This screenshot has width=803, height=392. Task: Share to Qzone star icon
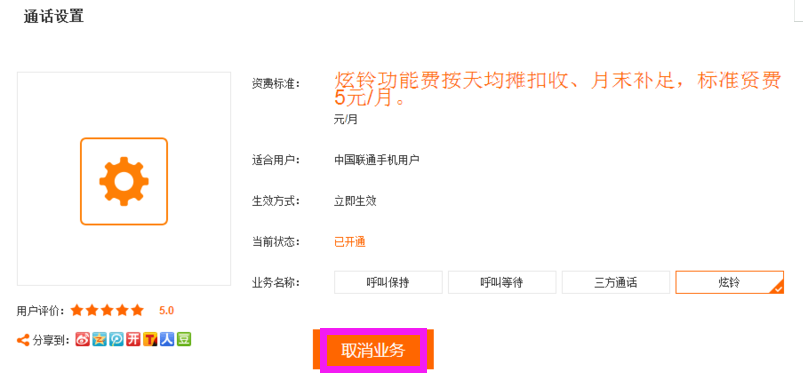pyautogui.click(x=99, y=339)
